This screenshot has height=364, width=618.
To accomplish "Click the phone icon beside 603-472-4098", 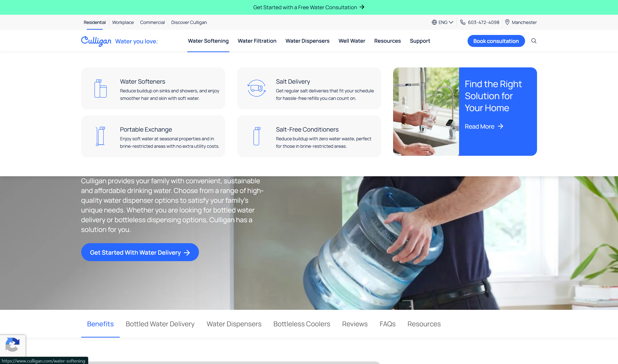I will pos(463,22).
